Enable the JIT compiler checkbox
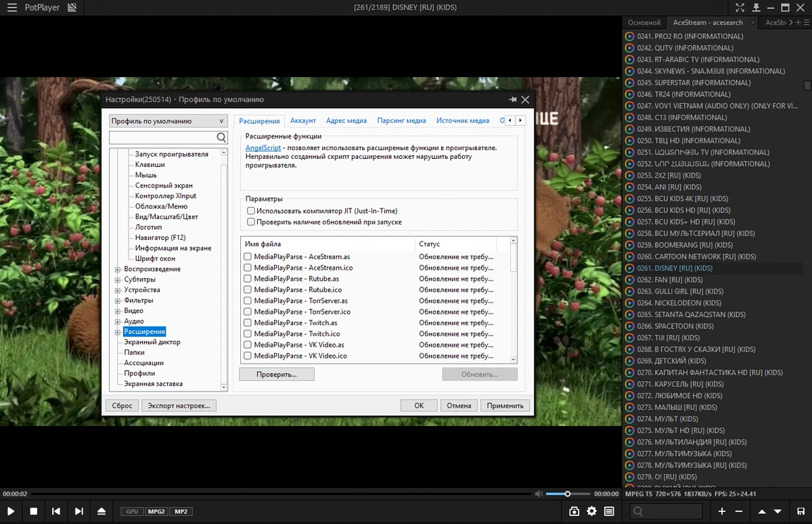Screen dimensions: 812x524 point(251,211)
